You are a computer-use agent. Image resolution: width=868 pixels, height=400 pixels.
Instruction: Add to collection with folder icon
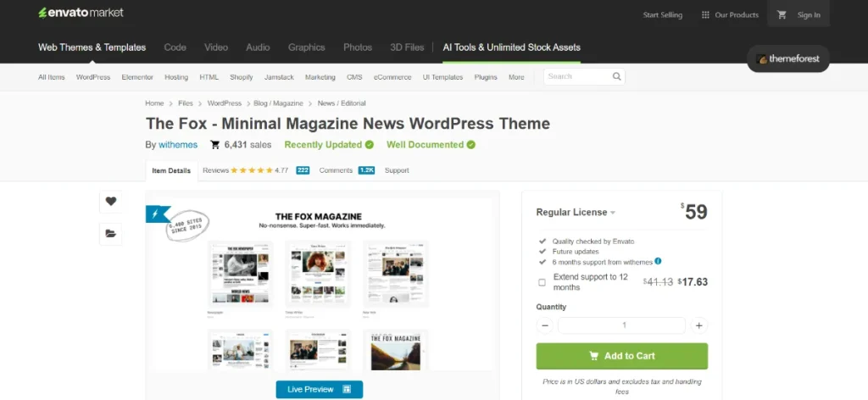click(111, 234)
